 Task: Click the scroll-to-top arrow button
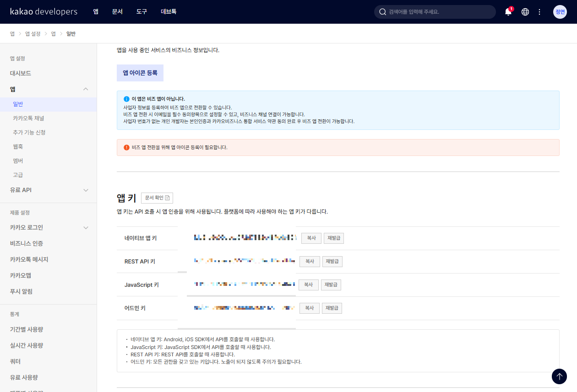(559, 376)
